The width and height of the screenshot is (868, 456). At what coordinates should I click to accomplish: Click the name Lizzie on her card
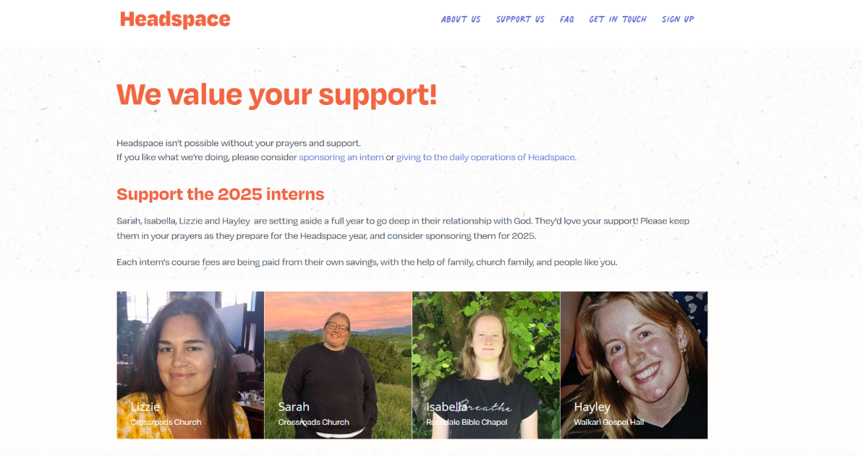click(145, 407)
